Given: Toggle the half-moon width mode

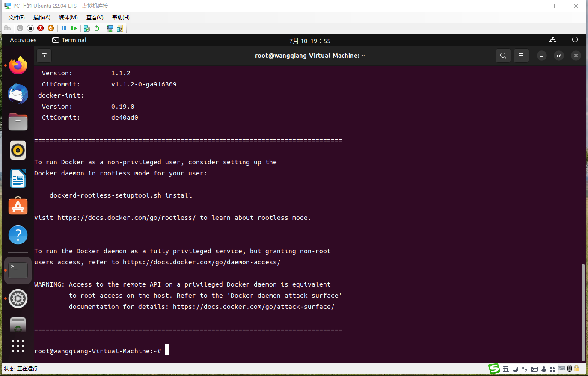Looking at the screenshot, I should pyautogui.click(x=515, y=369).
